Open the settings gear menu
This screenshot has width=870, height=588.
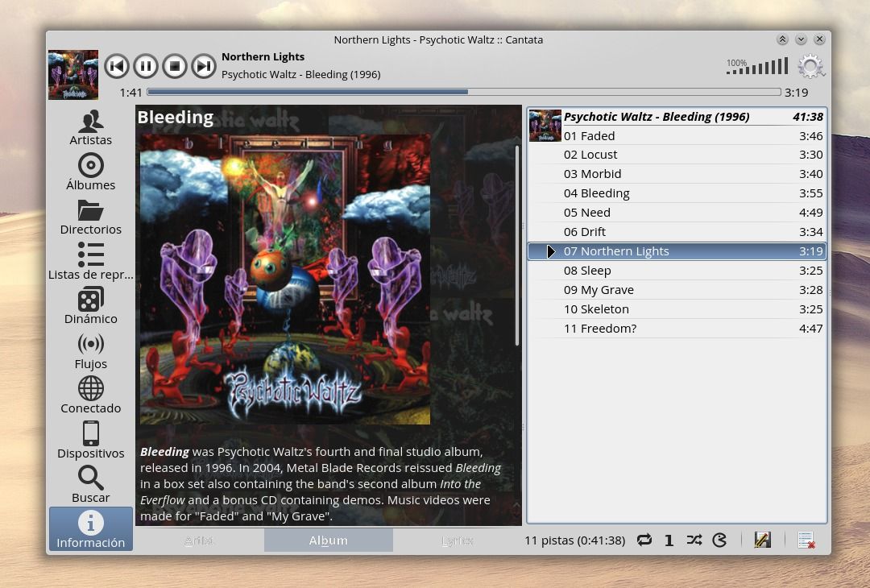(x=810, y=66)
